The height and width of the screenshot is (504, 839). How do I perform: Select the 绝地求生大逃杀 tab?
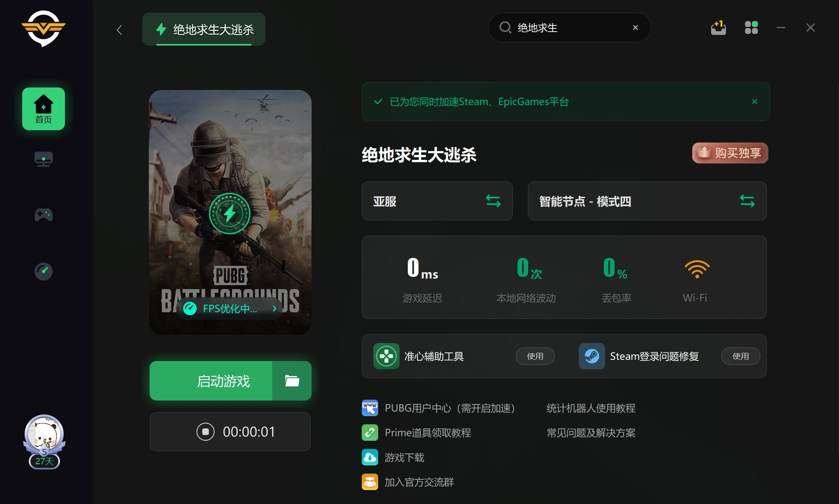coord(204,29)
